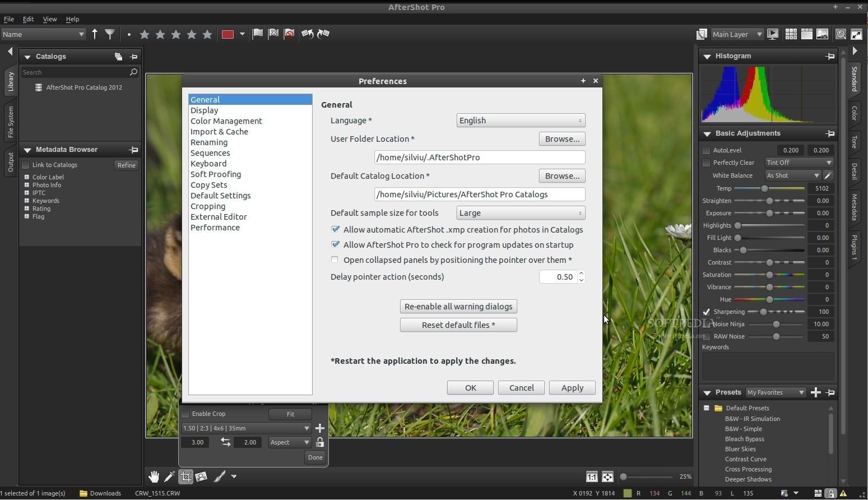868x500 pixels.
Task: Disable check for program updates on startup
Action: [335, 244]
